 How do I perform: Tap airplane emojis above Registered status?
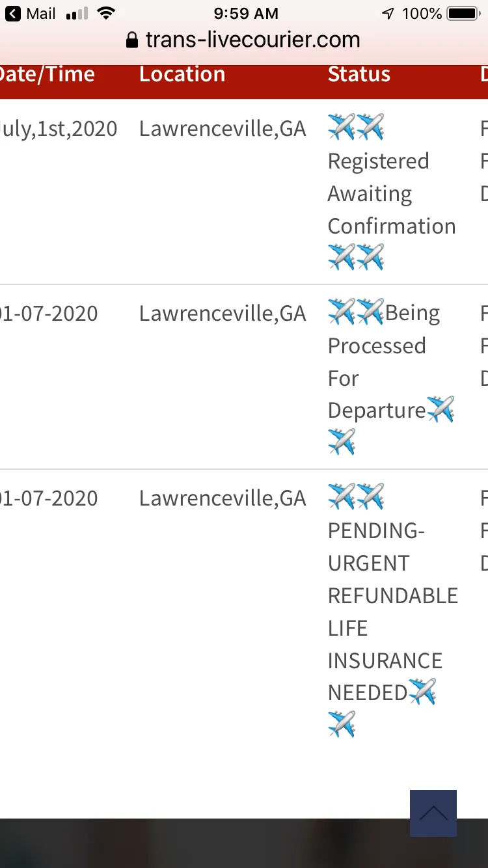pyautogui.click(x=356, y=127)
